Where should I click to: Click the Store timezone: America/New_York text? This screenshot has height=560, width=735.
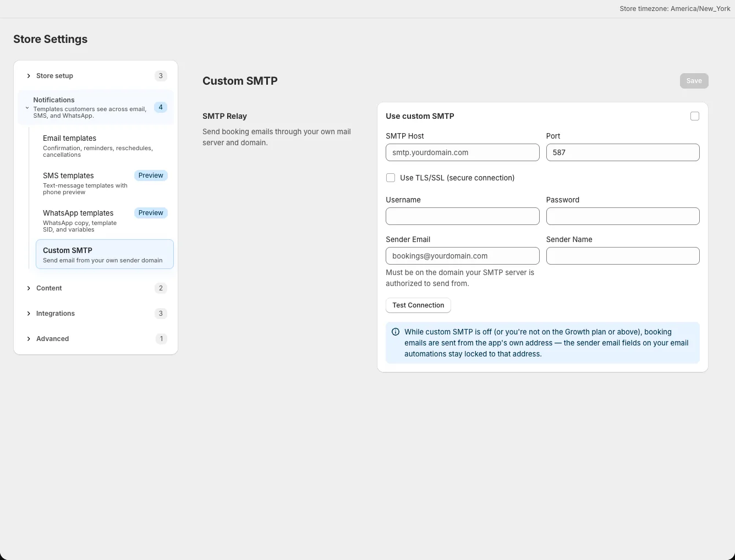coord(675,9)
